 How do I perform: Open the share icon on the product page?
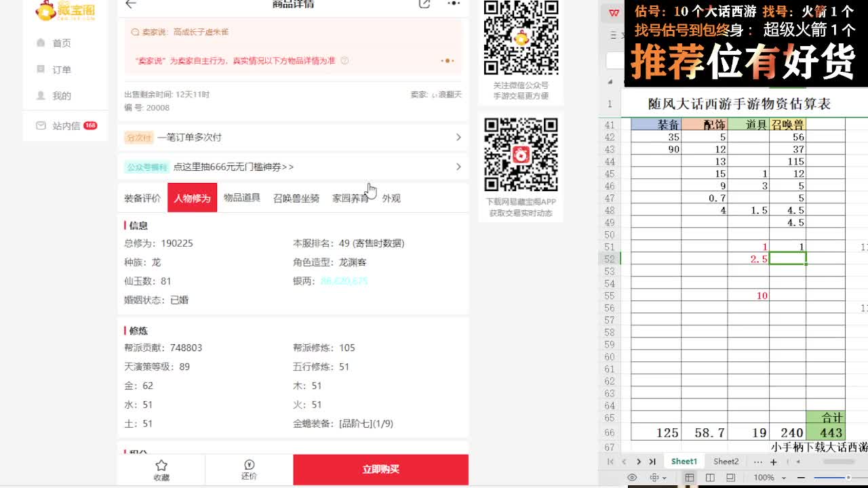tap(425, 3)
